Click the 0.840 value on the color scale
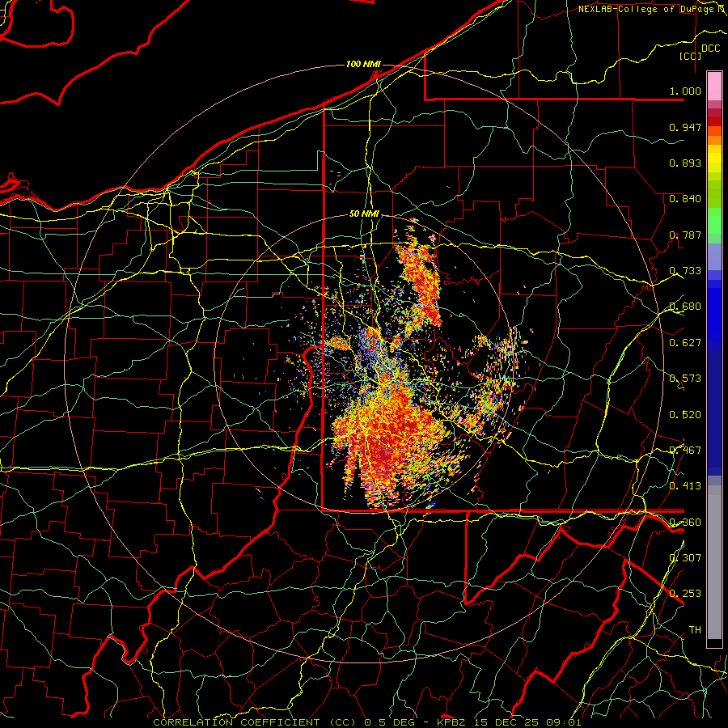Image resolution: width=728 pixels, height=728 pixels. (685, 199)
